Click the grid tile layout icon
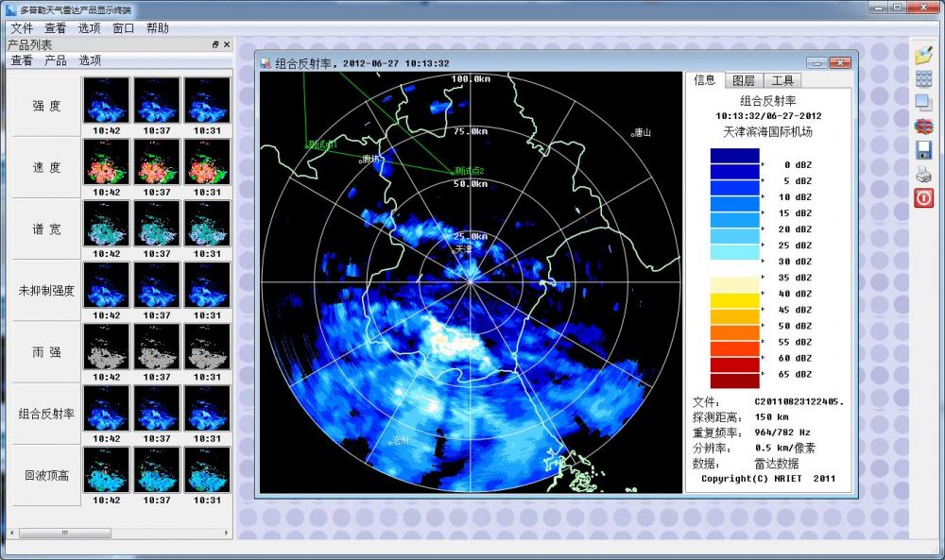 923,78
